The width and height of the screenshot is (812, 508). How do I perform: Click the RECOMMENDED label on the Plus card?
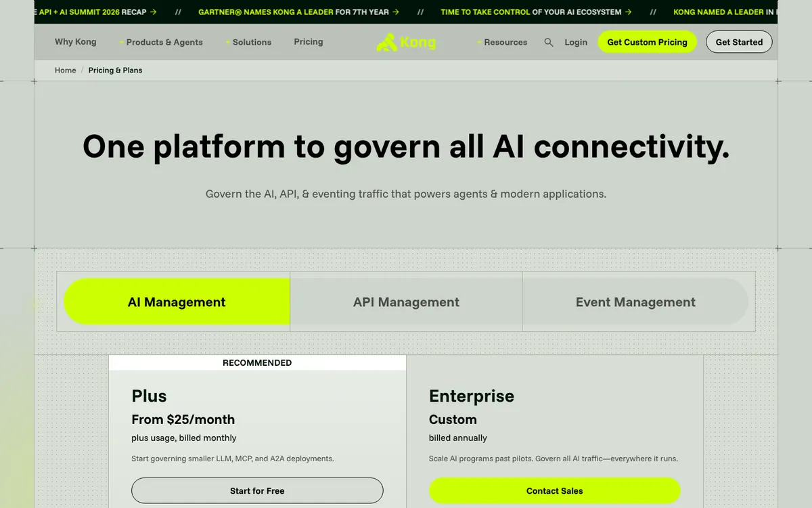pos(257,363)
